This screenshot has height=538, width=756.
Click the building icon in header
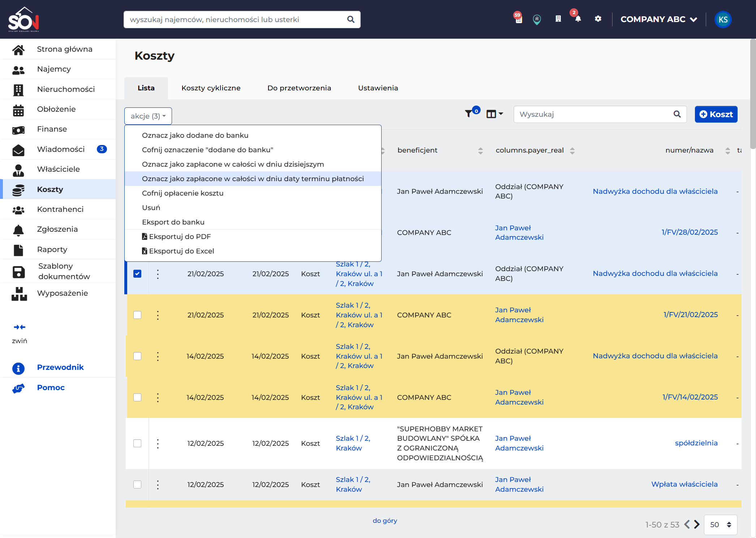558,19
